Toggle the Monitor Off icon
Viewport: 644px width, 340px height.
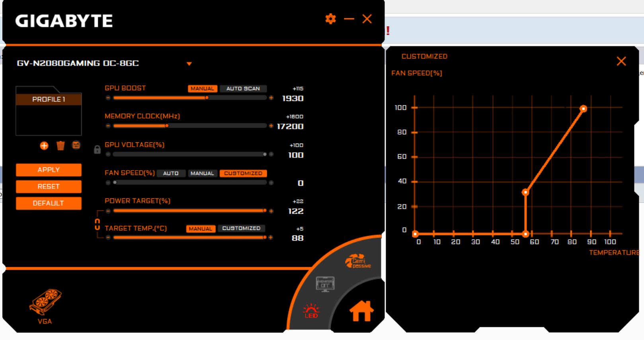click(325, 284)
